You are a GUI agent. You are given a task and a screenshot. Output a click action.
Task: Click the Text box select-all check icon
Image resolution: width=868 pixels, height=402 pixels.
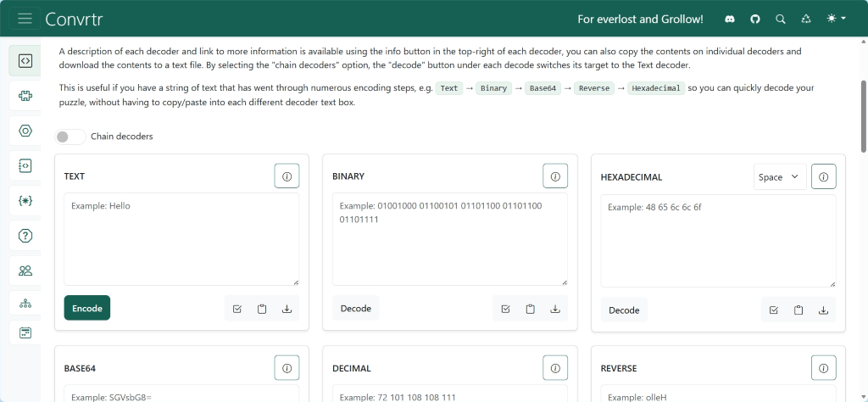(x=237, y=309)
